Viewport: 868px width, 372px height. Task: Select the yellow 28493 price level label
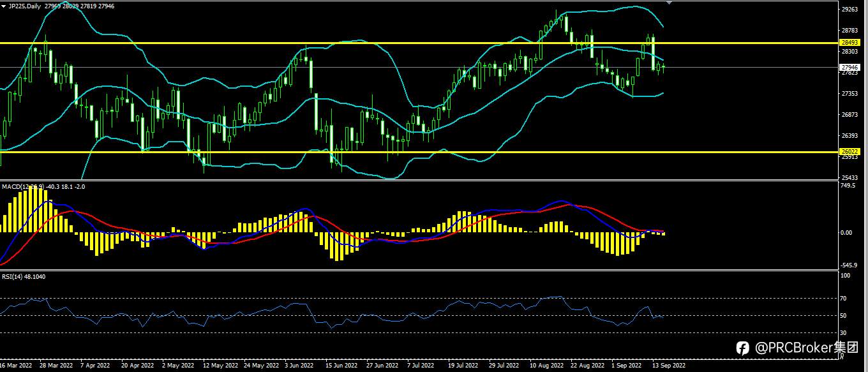click(x=849, y=43)
